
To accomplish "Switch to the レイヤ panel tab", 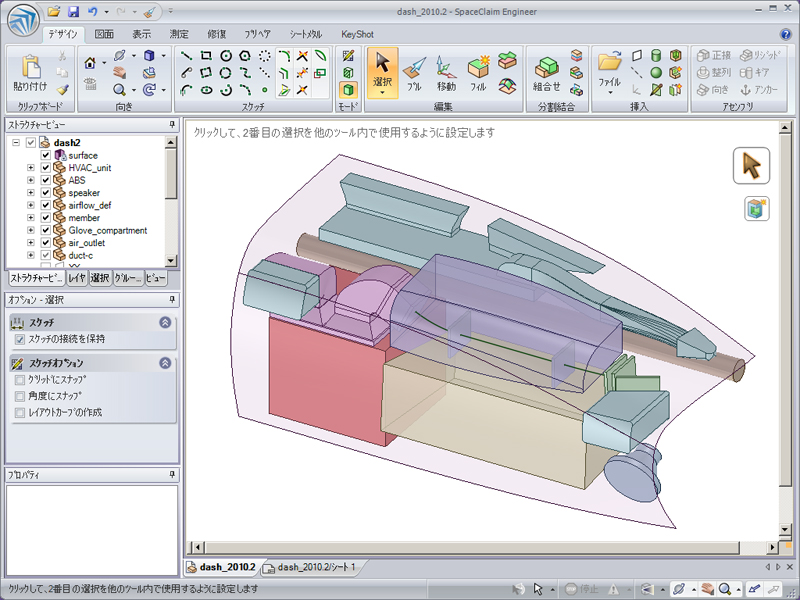I will [x=77, y=278].
